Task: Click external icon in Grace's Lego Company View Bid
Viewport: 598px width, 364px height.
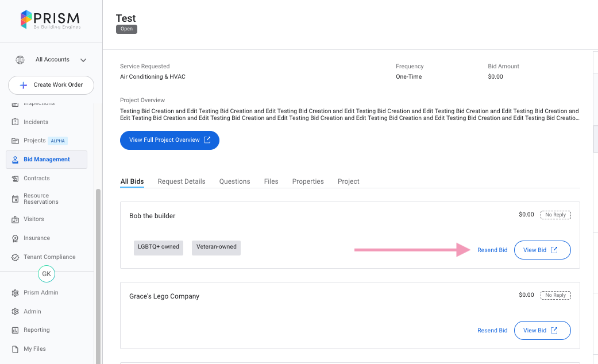Action: 554,331
